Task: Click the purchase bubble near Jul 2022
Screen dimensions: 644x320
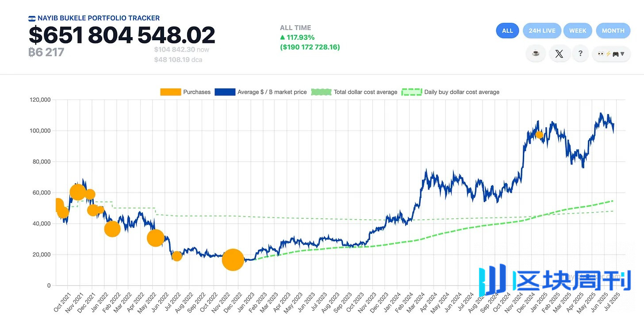Action: [177, 256]
